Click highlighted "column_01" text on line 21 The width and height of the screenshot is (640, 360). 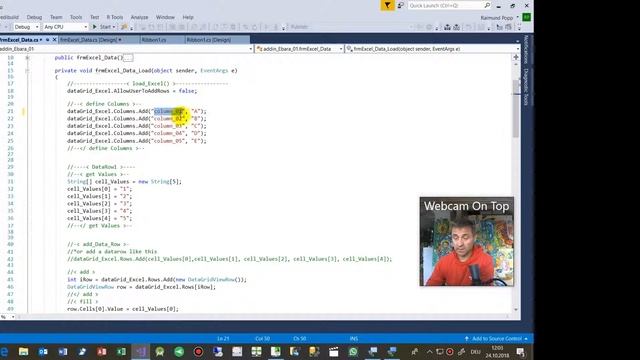168,111
